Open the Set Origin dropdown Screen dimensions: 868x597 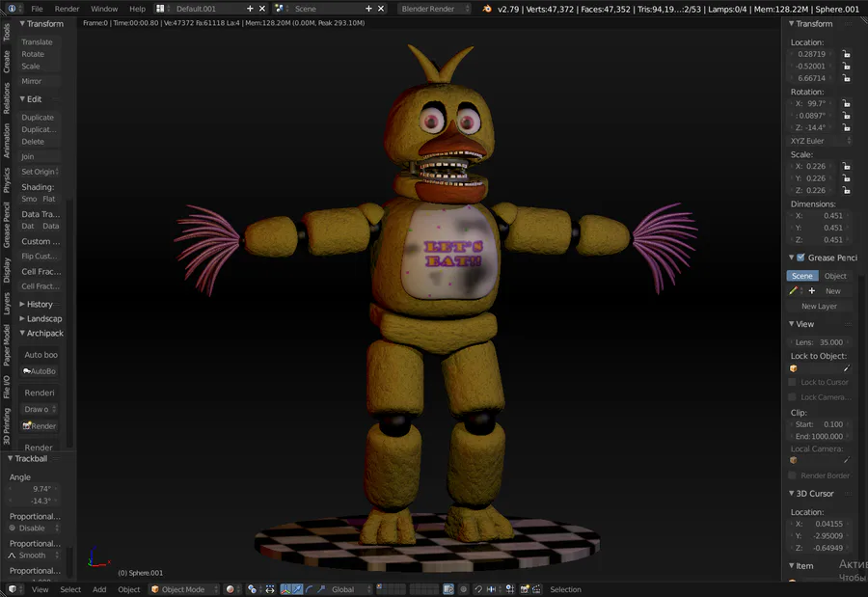40,172
